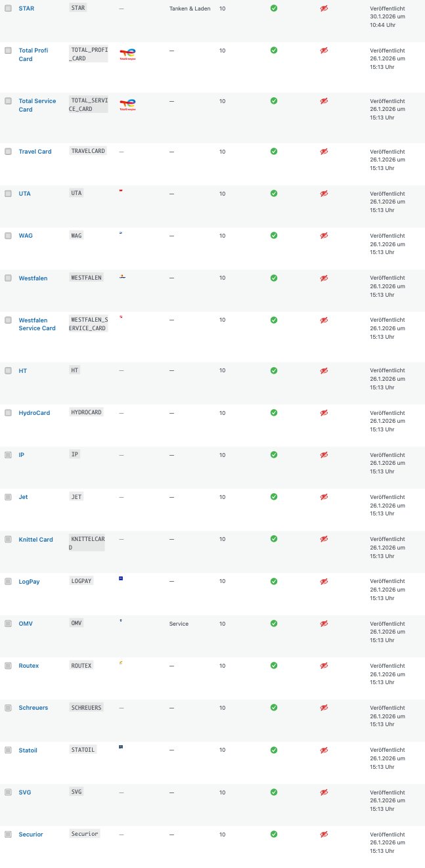Click the WAG brand logo
Viewport: 425px width, 868px height.
[121, 234]
